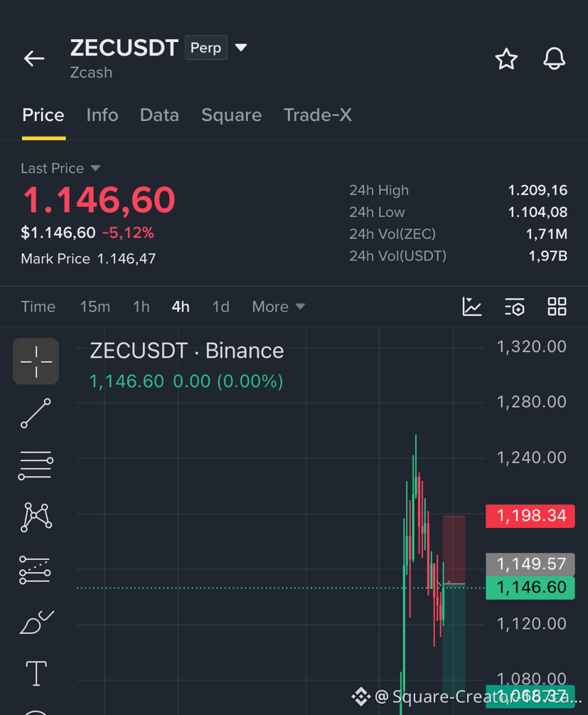Viewport: 588px width, 715px height.
Task: Pick the XABCD pattern tool
Action: click(x=36, y=517)
